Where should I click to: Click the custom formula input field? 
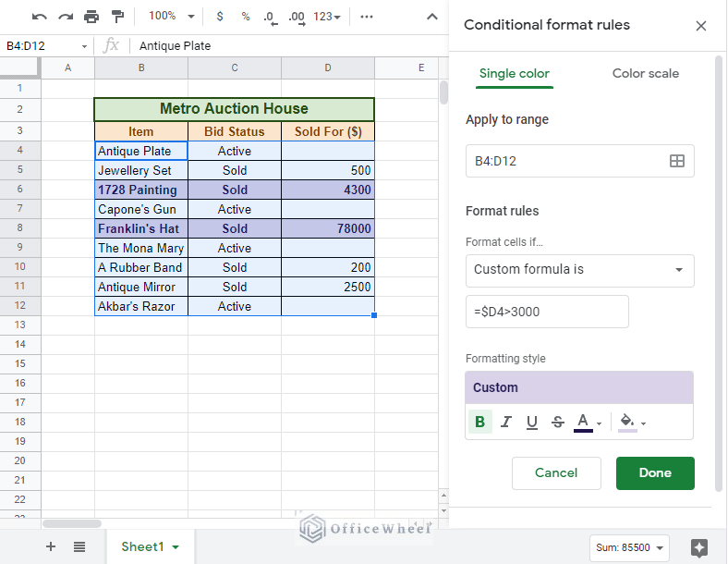point(547,312)
